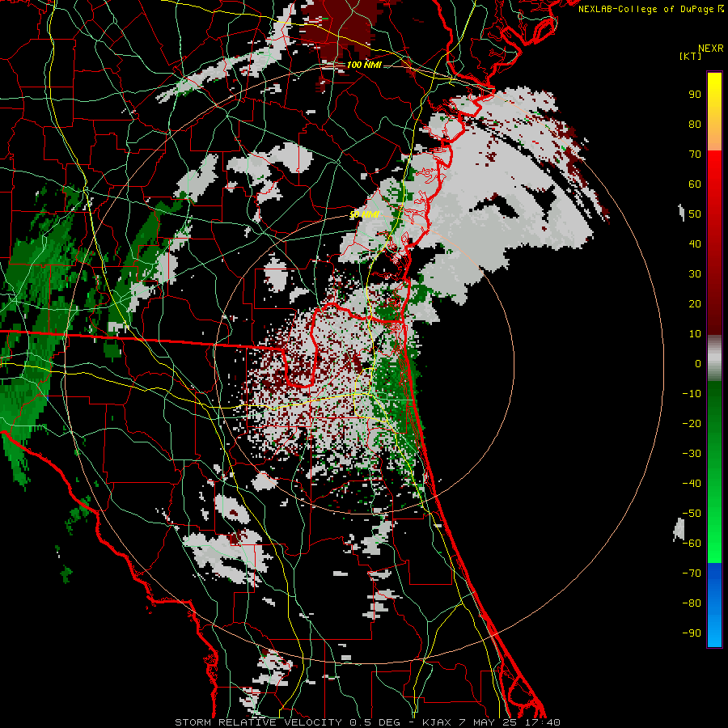728x728 pixels.
Task: Click the NEXLAB-College of DuPage title text
Action: [650, 9]
